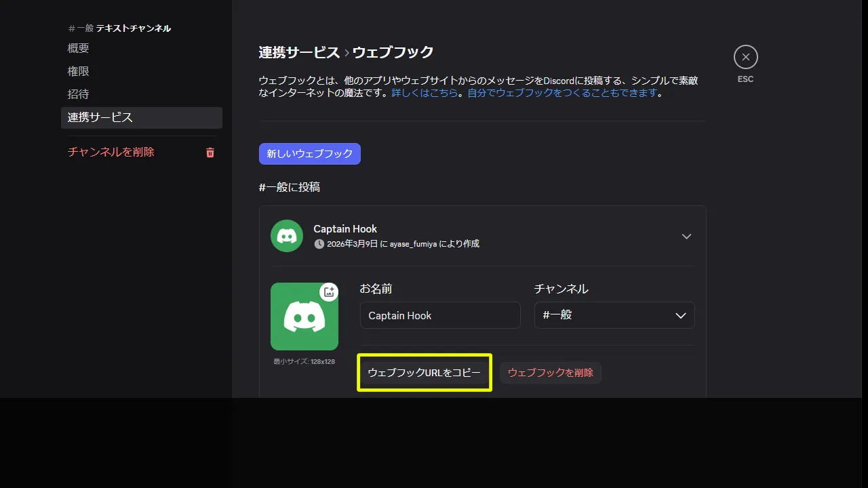Click the small Captain Hook avatar icon
868x488 pixels.
pos(286,235)
